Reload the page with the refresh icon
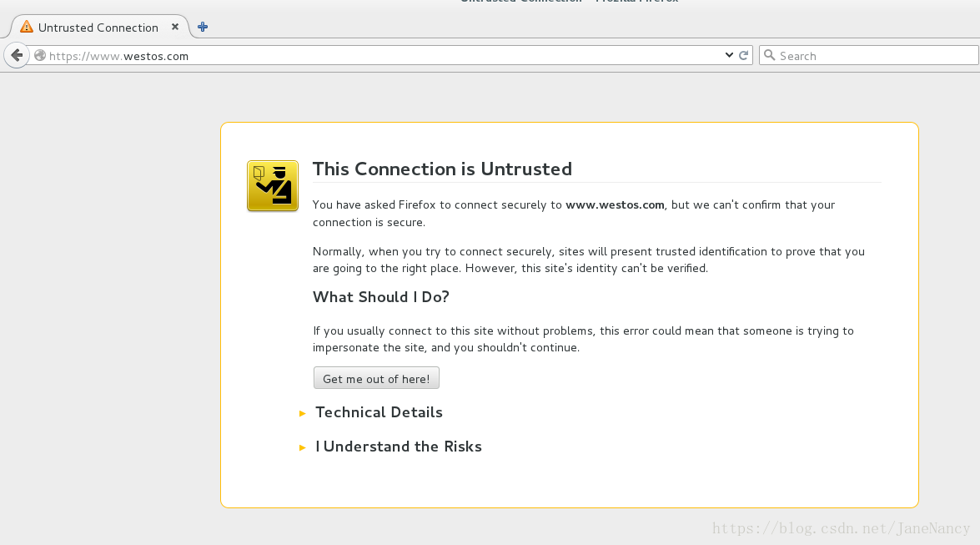The width and height of the screenshot is (980, 545). pos(744,55)
